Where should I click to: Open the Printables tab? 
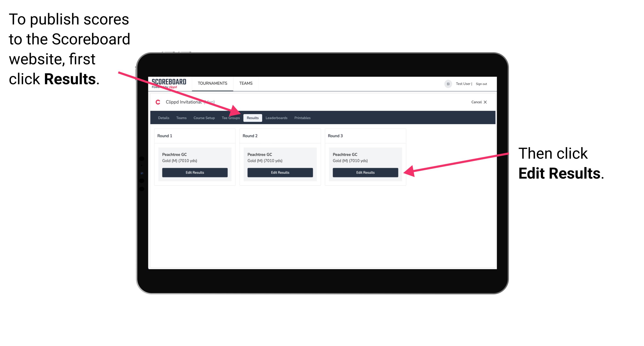coord(302,118)
